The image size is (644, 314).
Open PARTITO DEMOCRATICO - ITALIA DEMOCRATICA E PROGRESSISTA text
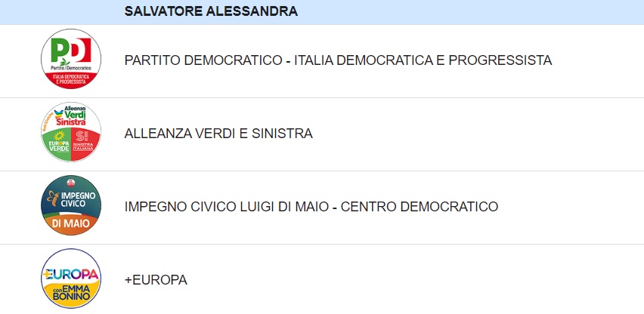click(x=338, y=60)
